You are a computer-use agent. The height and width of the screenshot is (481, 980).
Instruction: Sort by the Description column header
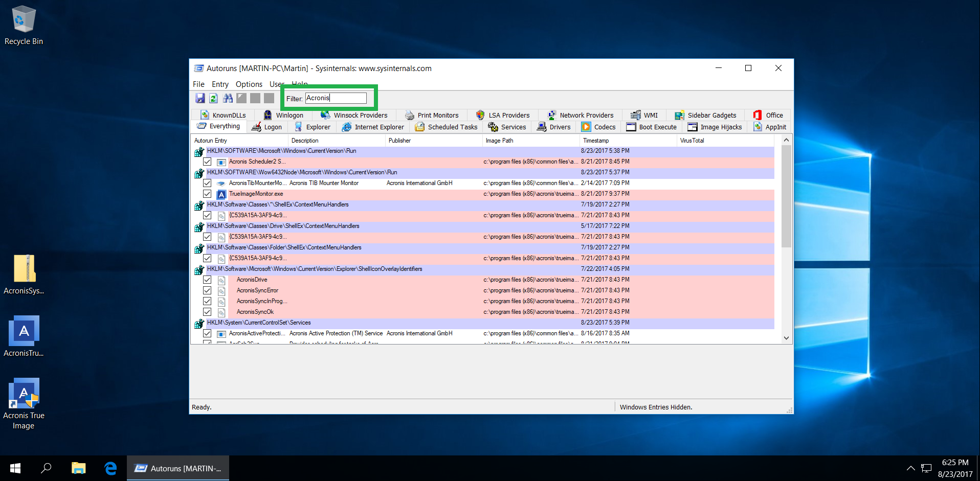coord(337,141)
